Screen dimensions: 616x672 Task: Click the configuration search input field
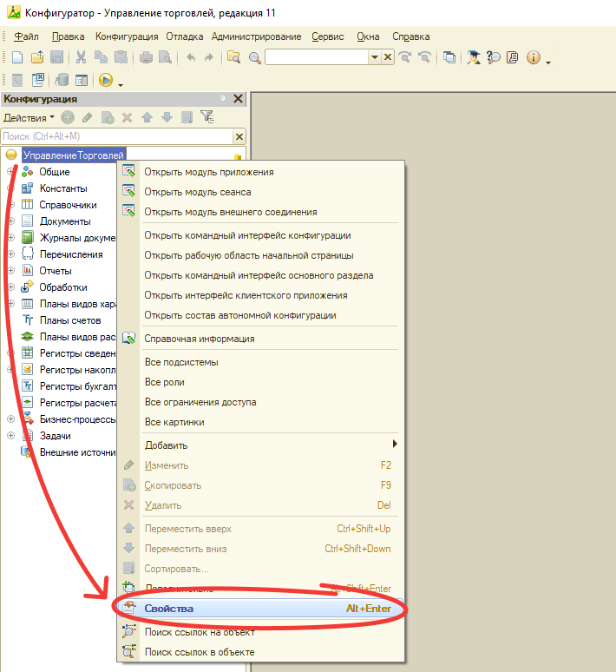tap(117, 136)
